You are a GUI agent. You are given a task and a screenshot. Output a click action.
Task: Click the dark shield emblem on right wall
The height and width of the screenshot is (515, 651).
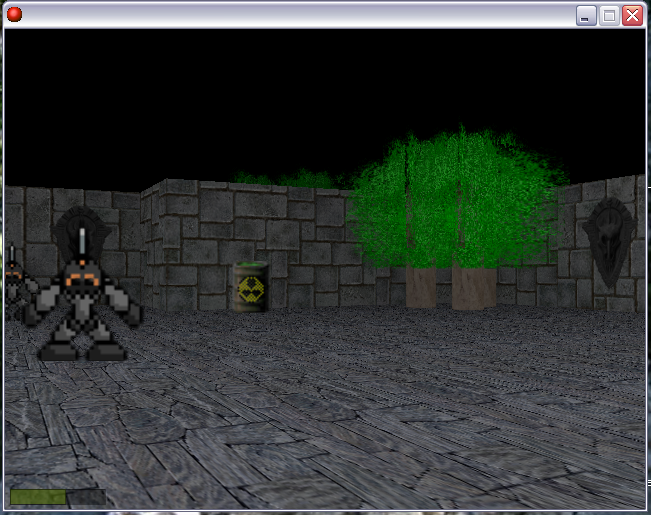609,242
